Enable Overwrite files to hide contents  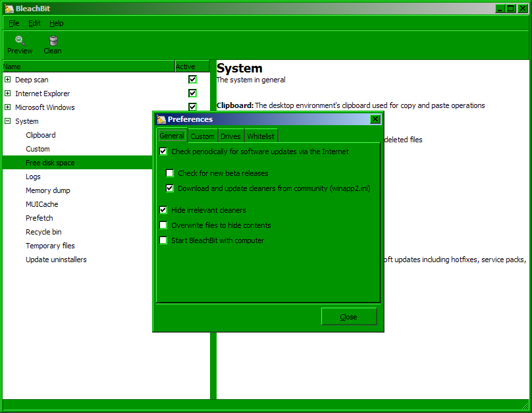click(163, 225)
